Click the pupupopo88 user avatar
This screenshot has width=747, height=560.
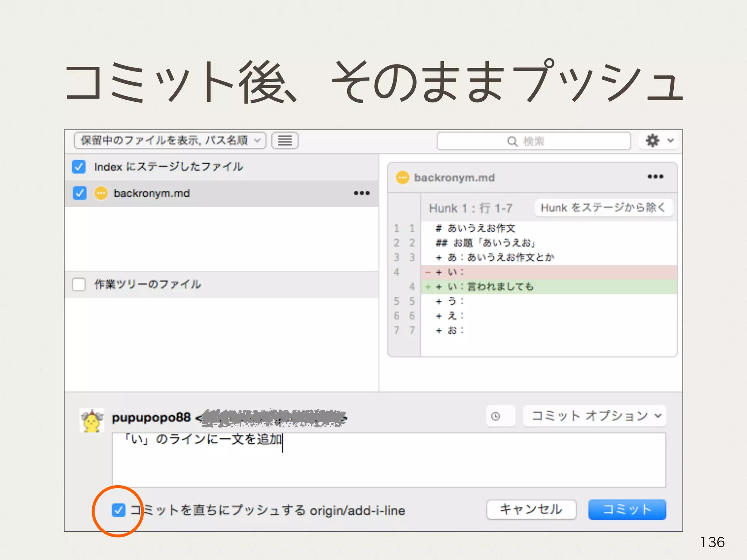[x=92, y=420]
